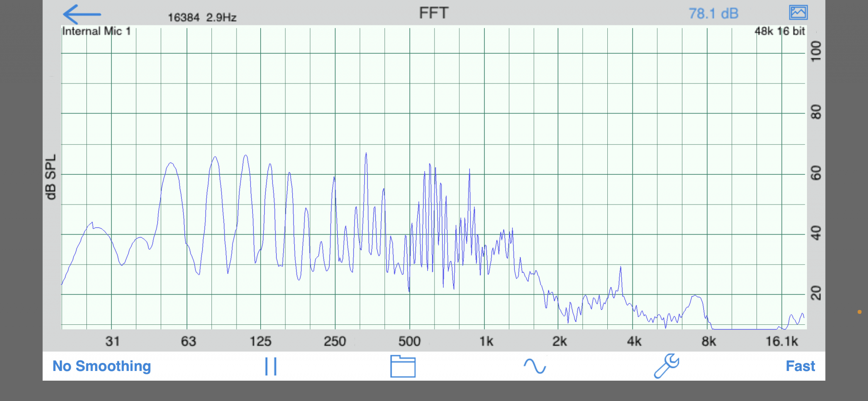Image resolution: width=868 pixels, height=401 pixels.
Task: Tap the 100 dB scale label
Action: [816, 51]
